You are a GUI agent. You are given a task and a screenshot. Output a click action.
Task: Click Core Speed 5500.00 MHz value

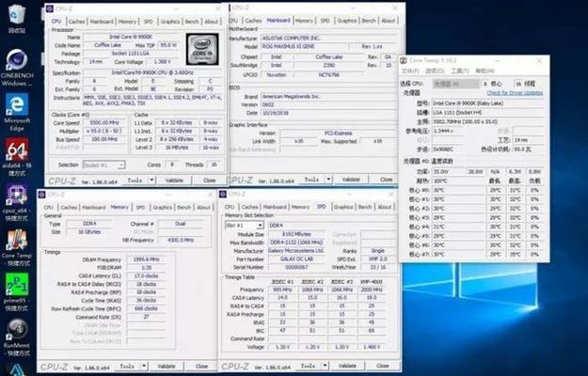click(104, 123)
